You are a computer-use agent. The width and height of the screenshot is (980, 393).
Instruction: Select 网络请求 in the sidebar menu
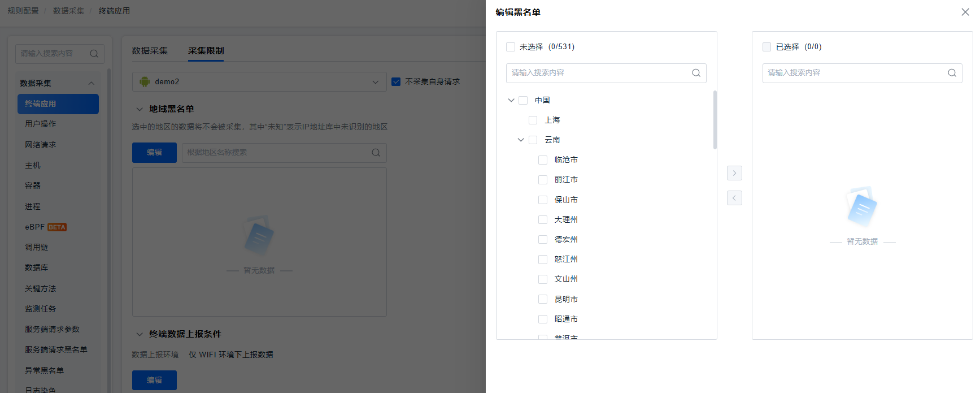[x=41, y=145]
